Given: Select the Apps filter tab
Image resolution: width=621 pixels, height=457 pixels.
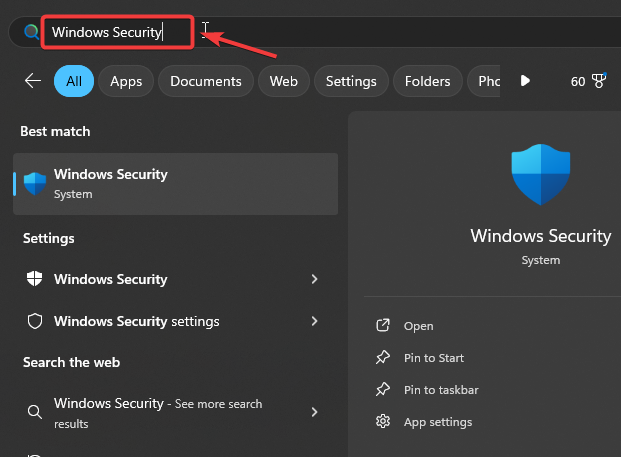Looking at the screenshot, I should tap(126, 81).
